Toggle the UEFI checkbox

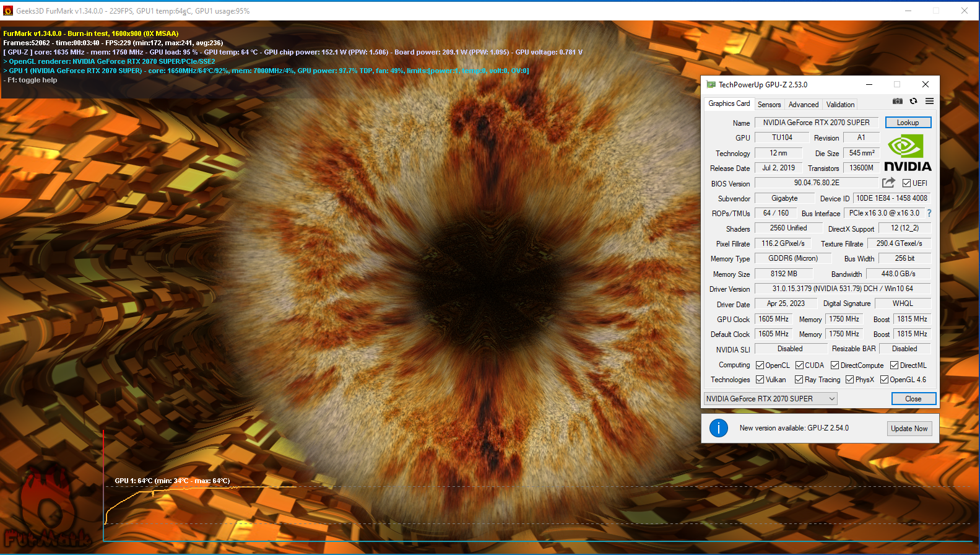pos(906,183)
